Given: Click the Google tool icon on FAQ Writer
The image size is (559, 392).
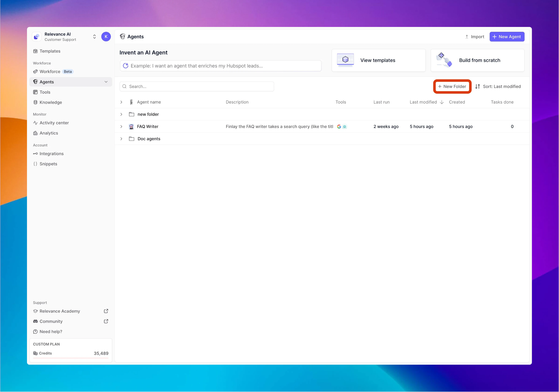Looking at the screenshot, I should click(339, 127).
